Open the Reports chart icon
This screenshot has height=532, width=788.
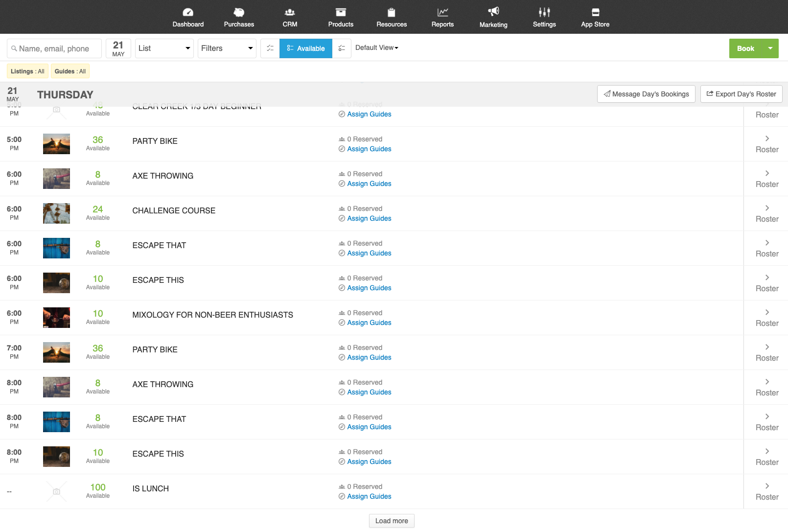[x=442, y=12]
